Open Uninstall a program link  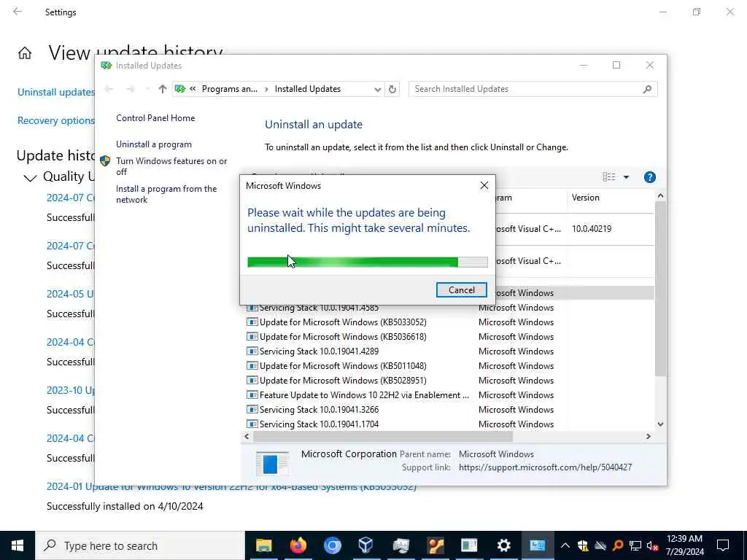coord(154,144)
